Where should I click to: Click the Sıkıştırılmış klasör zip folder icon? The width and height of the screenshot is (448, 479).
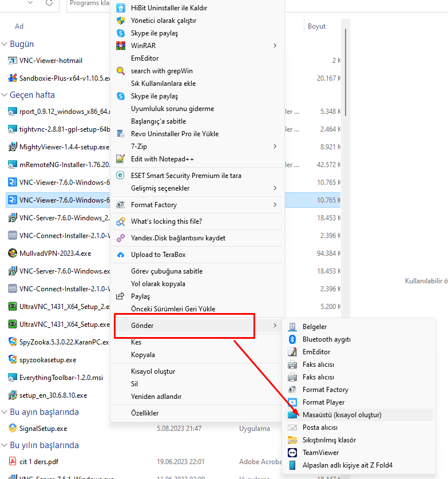pos(292,440)
